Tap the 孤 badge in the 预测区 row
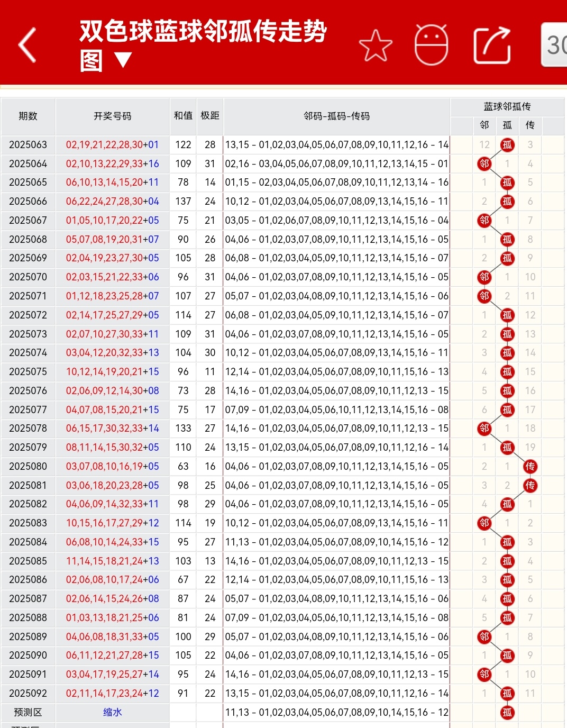The image size is (567, 728). [507, 712]
